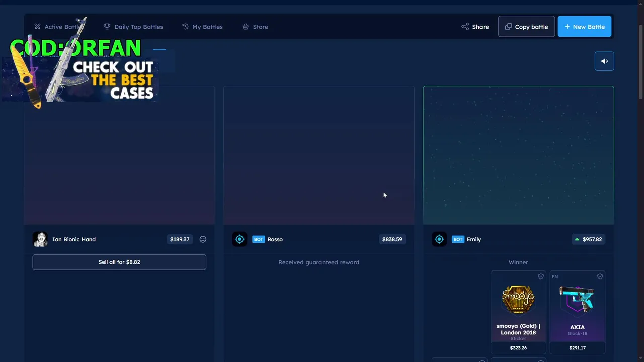Click the Ian Bionic Hand player name
The height and width of the screenshot is (362, 644).
click(74, 239)
